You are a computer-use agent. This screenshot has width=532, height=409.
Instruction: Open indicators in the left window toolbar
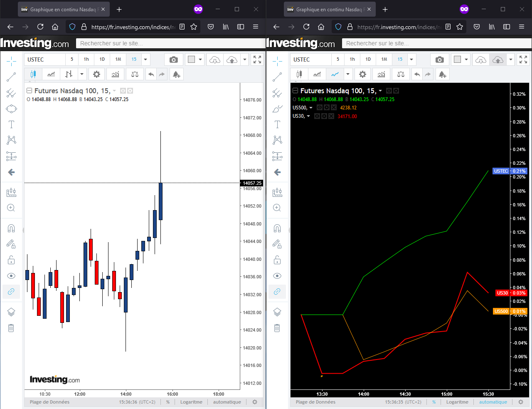click(x=116, y=74)
